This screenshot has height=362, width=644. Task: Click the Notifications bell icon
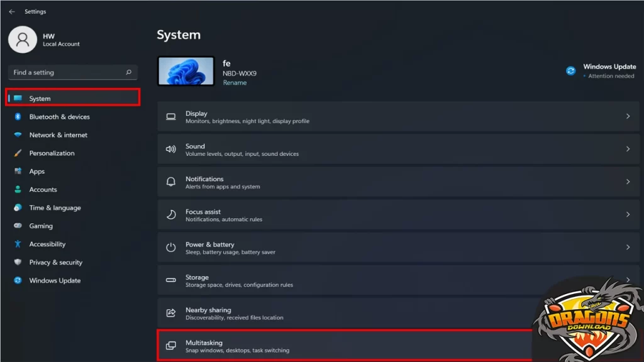point(170,182)
